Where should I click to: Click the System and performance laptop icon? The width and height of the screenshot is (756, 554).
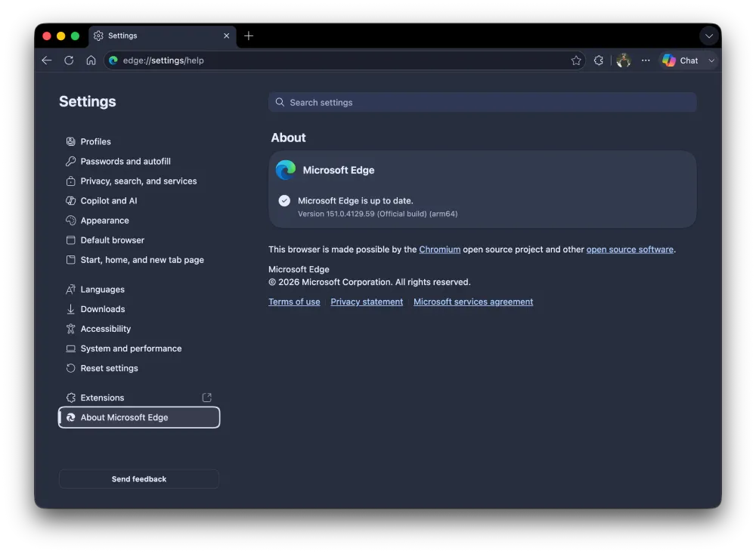coord(70,348)
